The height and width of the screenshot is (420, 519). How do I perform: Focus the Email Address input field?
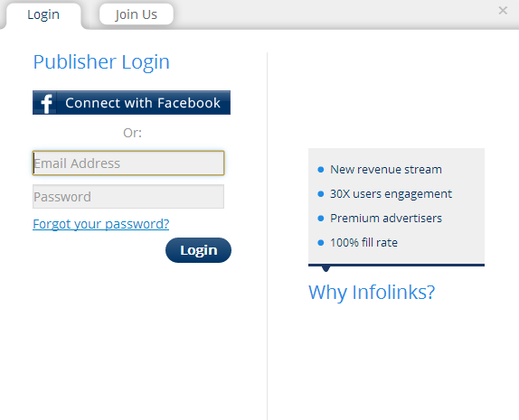[x=128, y=163]
